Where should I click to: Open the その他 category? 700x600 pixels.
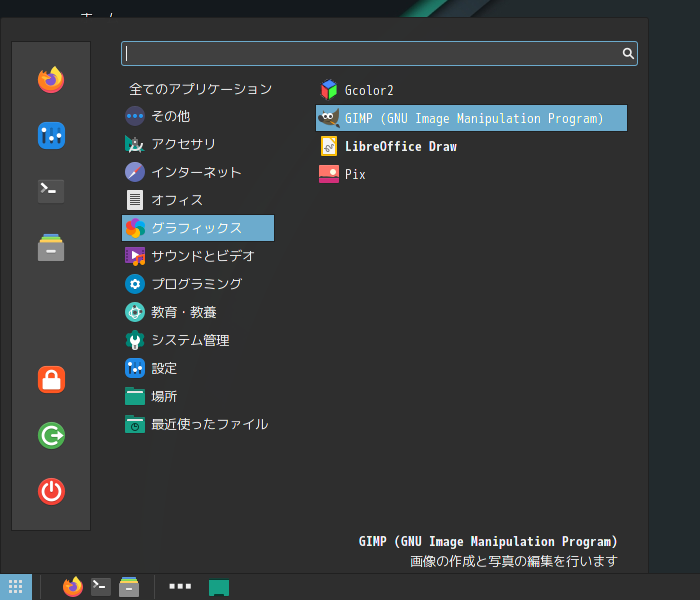[x=198, y=117]
